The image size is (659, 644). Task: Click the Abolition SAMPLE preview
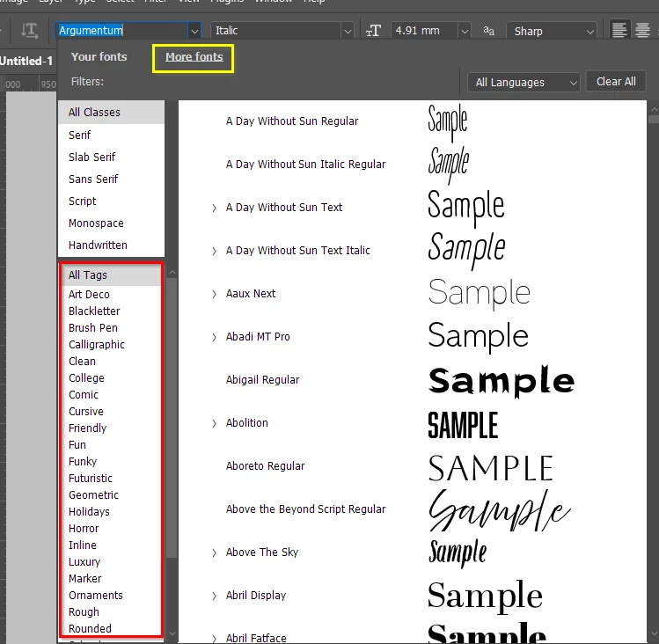[x=463, y=425]
